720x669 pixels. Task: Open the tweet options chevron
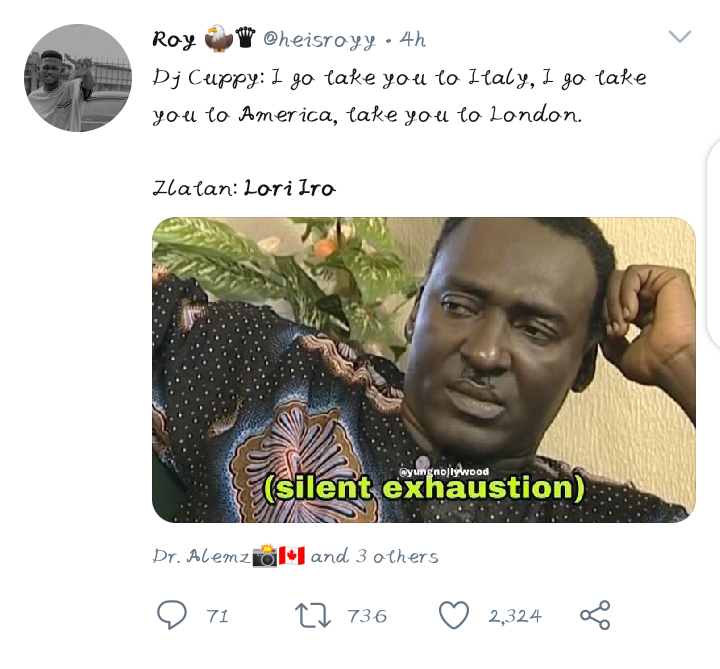(x=680, y=36)
